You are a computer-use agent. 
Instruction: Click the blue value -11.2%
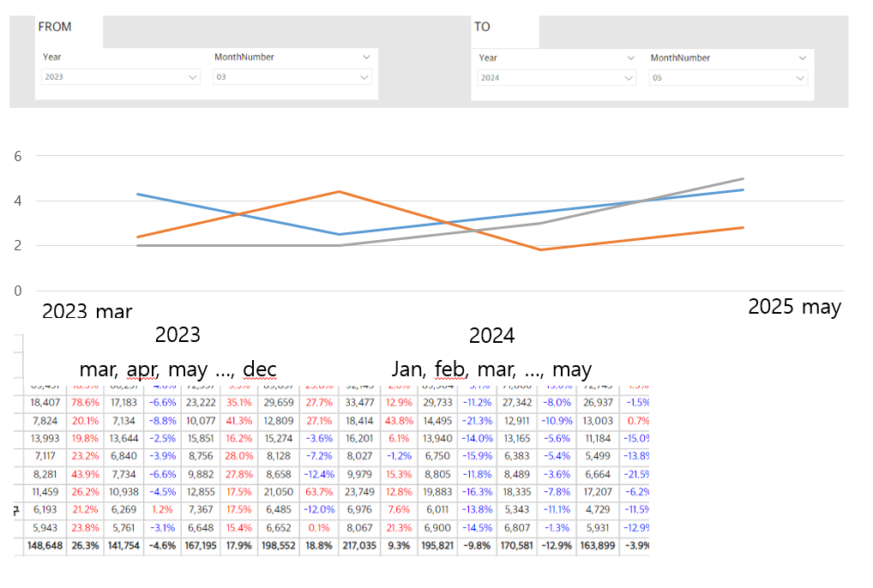(478, 402)
